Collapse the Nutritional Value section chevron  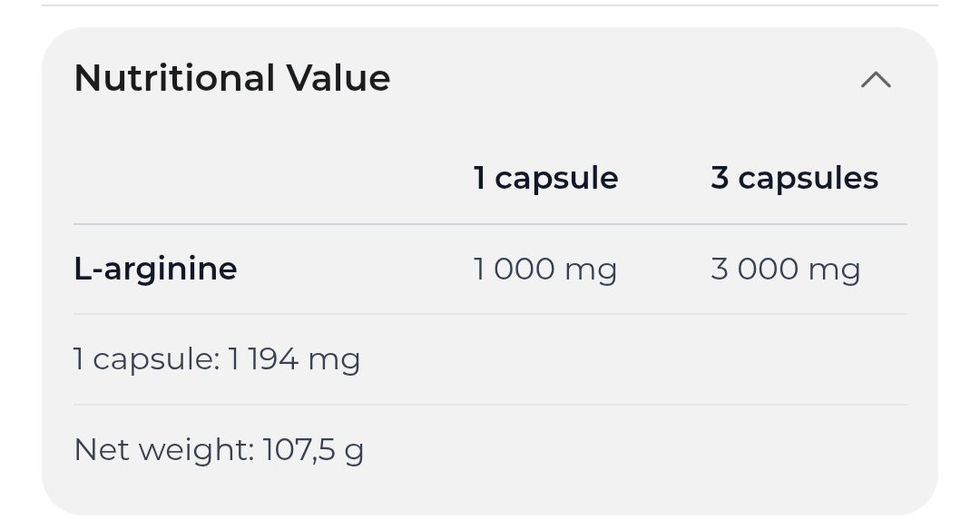[x=876, y=80]
